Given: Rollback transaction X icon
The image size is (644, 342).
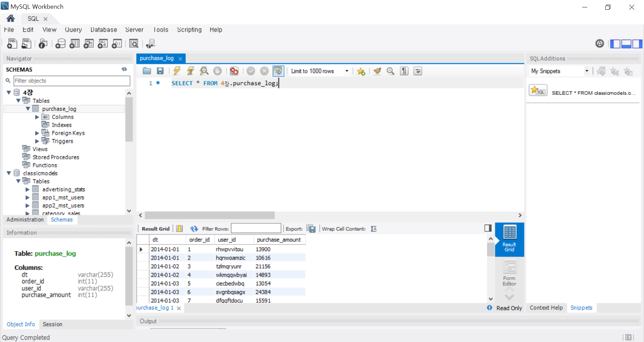Looking at the screenshot, I should 264,71.
